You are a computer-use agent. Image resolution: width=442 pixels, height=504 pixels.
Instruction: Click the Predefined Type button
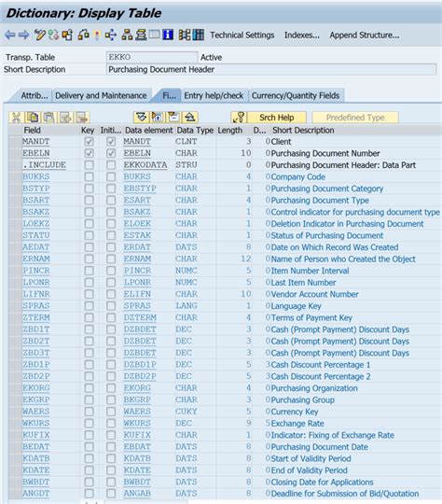coord(355,118)
